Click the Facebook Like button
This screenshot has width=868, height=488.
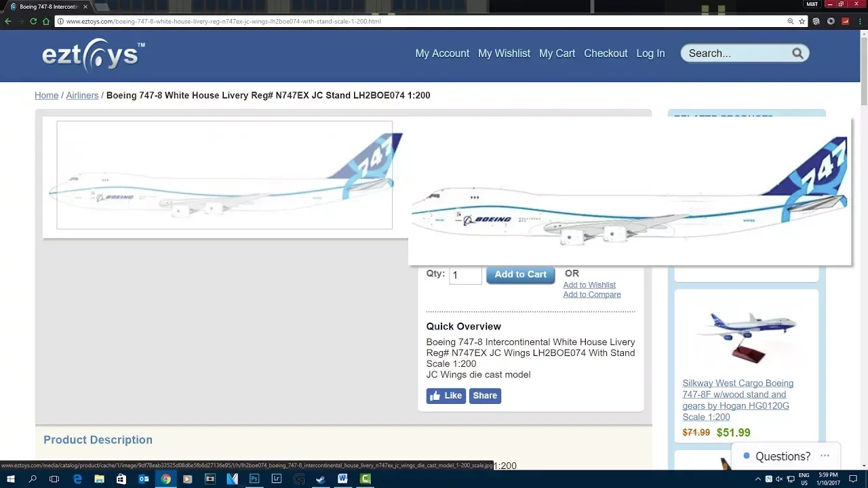[446, 396]
